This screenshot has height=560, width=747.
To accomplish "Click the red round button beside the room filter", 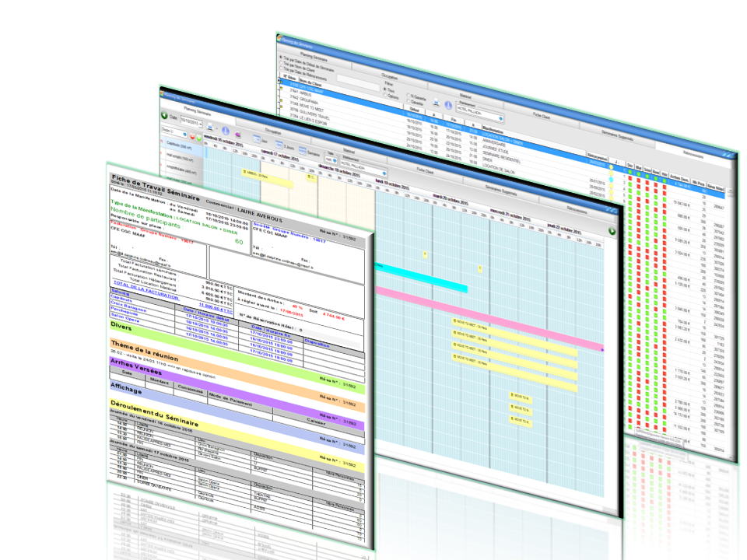I will click(x=192, y=136).
